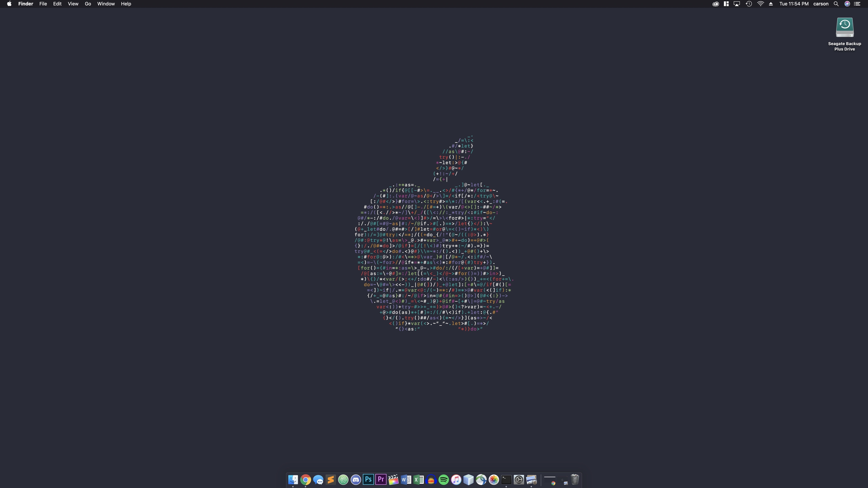This screenshot has height=488, width=868.
Task: Open Microsoft Excel from the Dock
Action: pyautogui.click(x=419, y=480)
